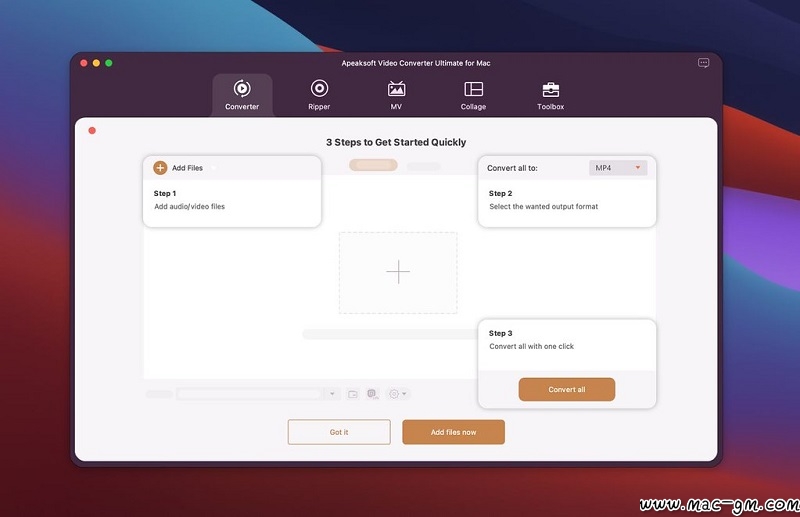Close the quick start guide with red dot

92,131
